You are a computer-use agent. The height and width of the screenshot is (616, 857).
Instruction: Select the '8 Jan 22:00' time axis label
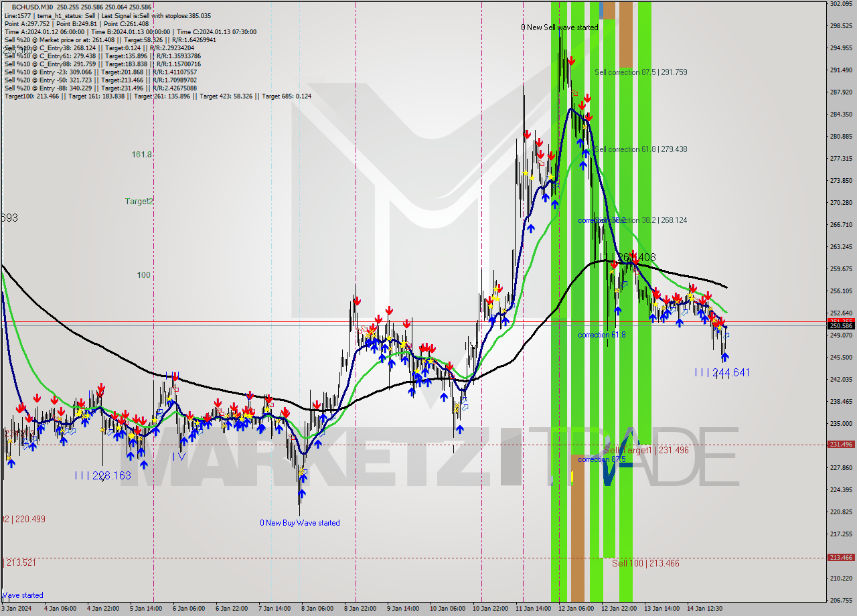click(x=360, y=609)
